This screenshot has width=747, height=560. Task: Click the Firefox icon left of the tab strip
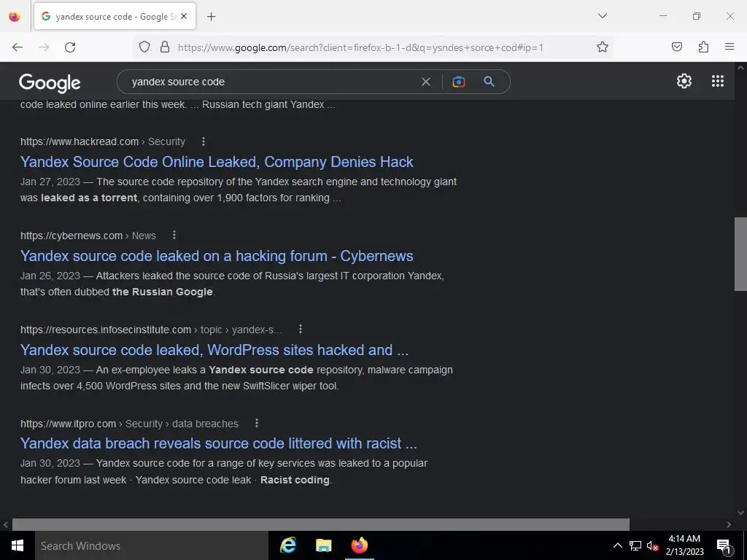click(15, 16)
